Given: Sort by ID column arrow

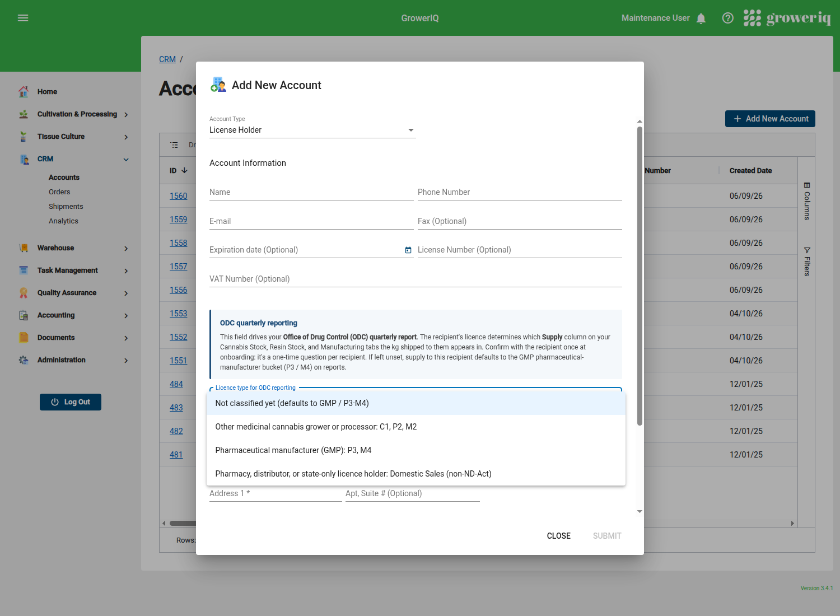Looking at the screenshot, I should (x=184, y=170).
